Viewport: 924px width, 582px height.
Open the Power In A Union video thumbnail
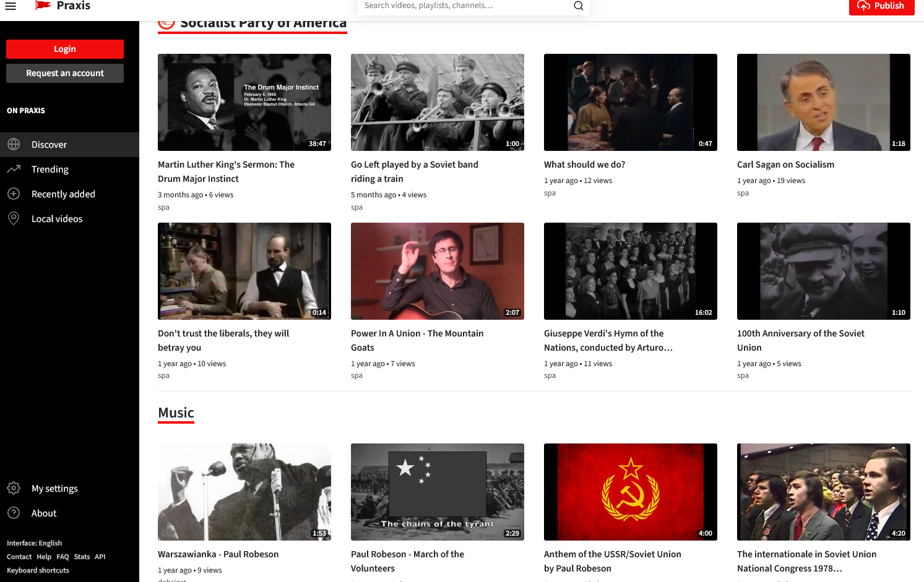tap(438, 271)
